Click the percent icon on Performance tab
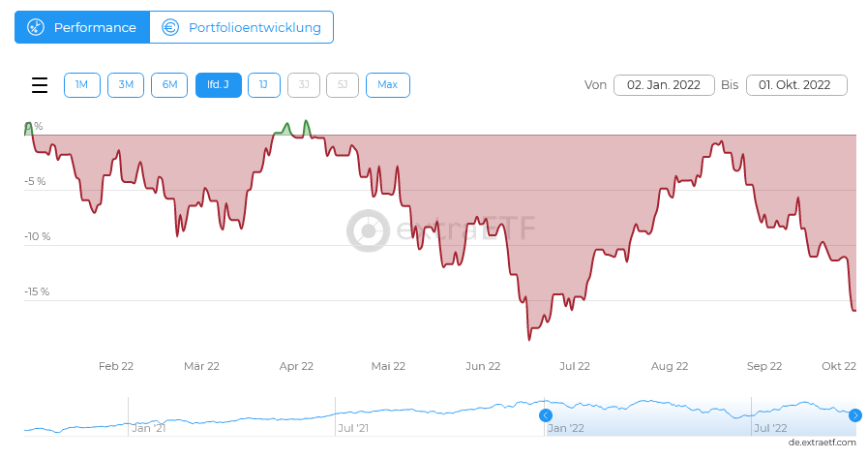The height and width of the screenshot is (459, 868). [35, 27]
